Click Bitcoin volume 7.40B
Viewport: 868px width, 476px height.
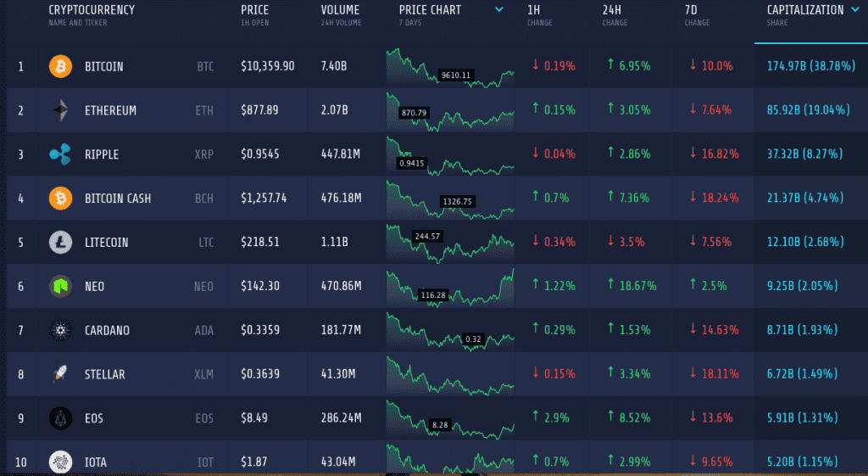(334, 66)
